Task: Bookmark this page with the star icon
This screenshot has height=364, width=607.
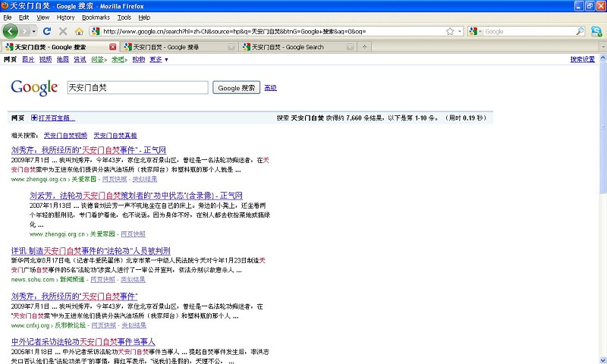Action: [x=450, y=31]
